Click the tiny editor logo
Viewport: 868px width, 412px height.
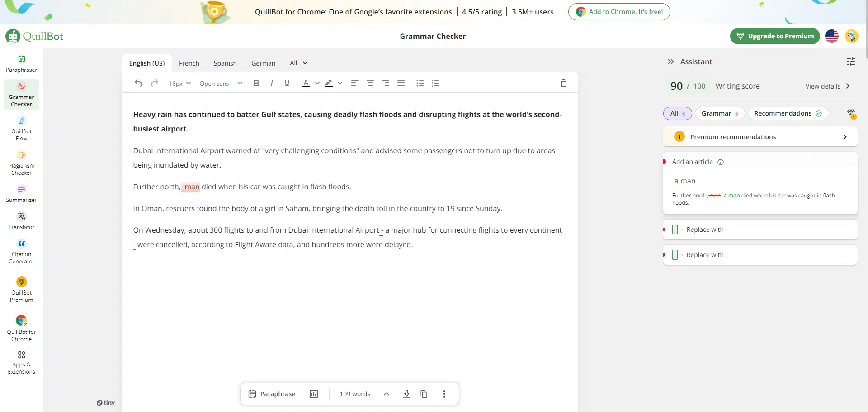coord(106,403)
